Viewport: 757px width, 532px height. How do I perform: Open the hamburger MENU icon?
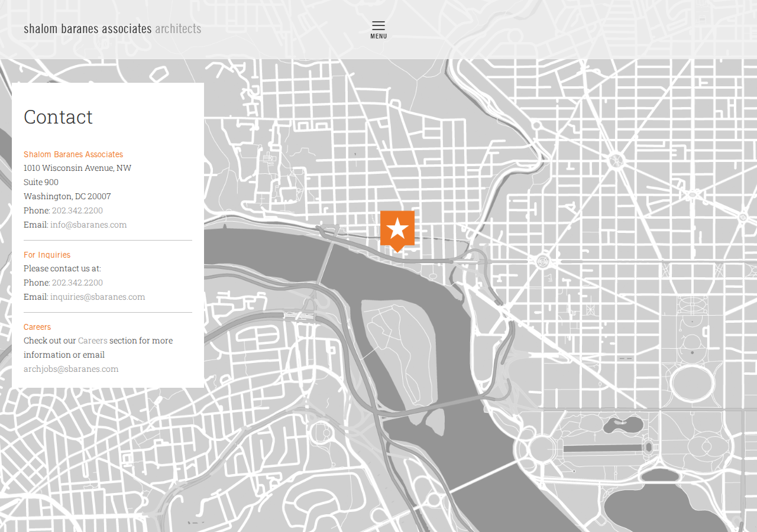pyautogui.click(x=378, y=30)
